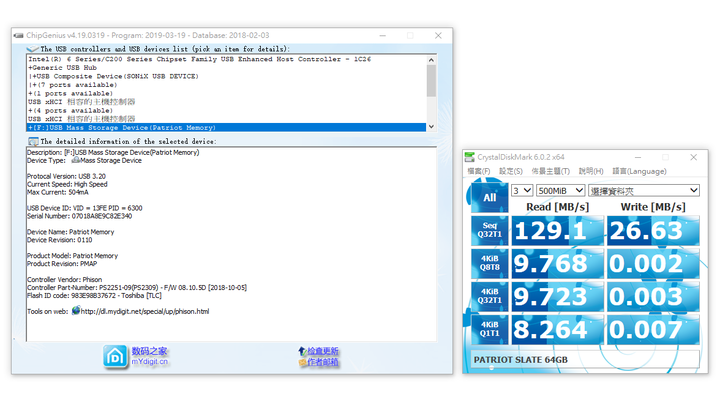Start the 4KiB Q1T1 test
This screenshot has width=720, height=405.
489,329
